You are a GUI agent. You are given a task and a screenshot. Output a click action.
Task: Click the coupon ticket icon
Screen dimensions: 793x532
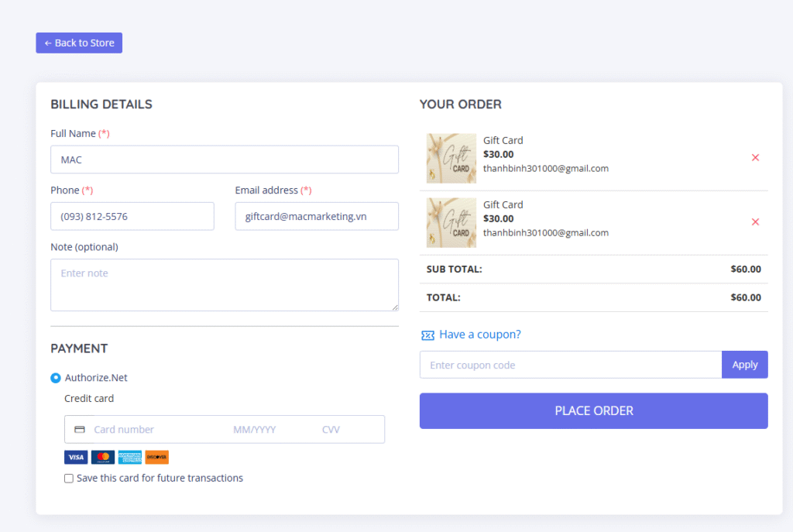click(427, 335)
